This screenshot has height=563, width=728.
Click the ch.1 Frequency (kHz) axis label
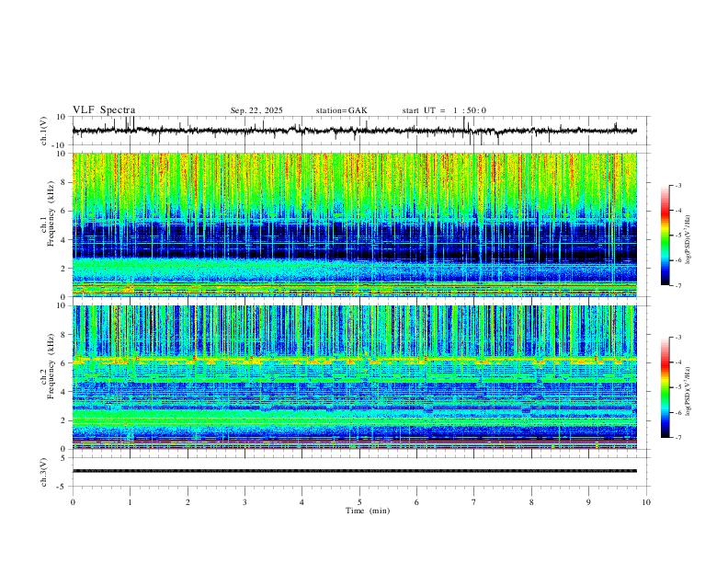pos(48,213)
